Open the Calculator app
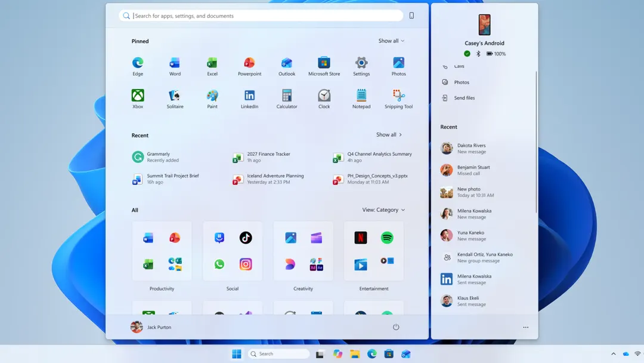The image size is (644, 363). [287, 99]
